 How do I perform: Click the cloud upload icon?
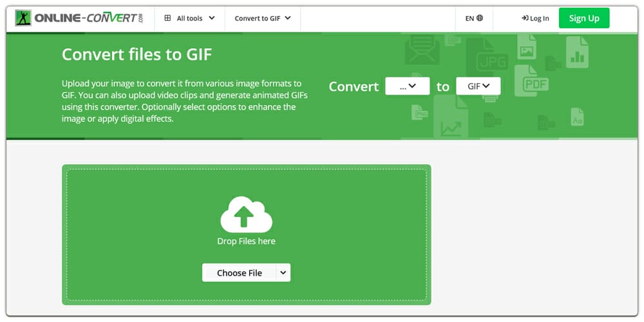pos(246,214)
